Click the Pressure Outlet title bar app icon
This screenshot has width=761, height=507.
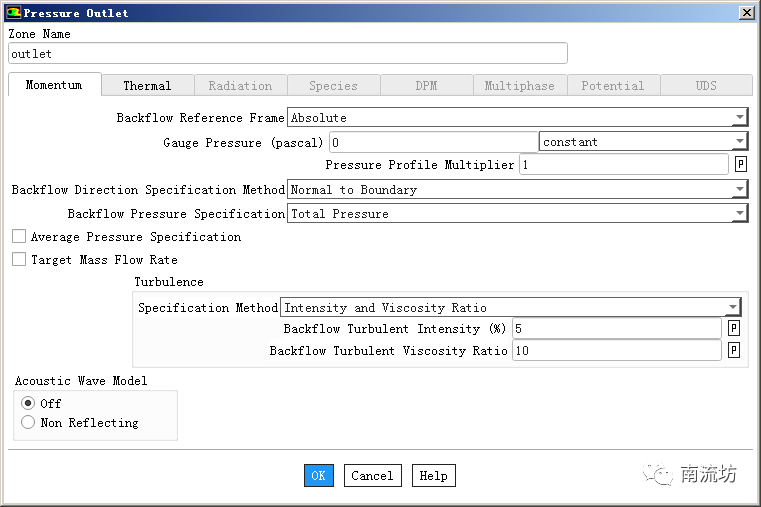click(x=12, y=13)
